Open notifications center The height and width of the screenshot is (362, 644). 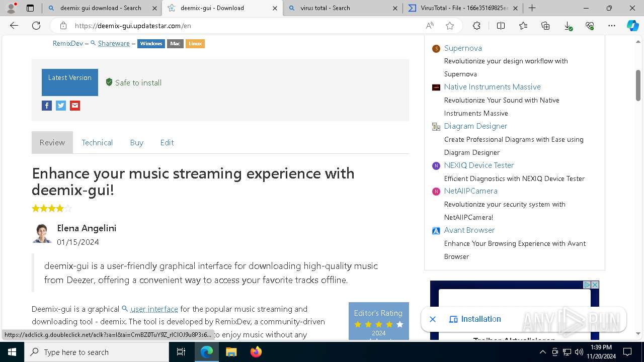(627, 352)
